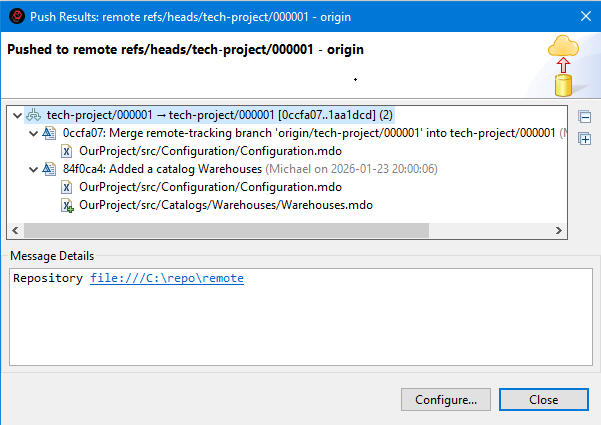Image resolution: width=601 pixels, height=425 pixels.
Task: Click the commit icon for 0ccfa07
Action: tap(50, 133)
